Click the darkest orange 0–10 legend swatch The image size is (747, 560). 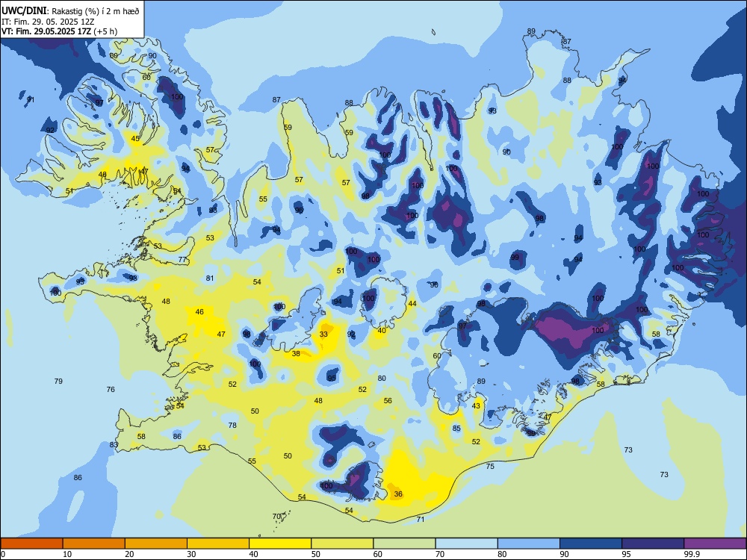pyautogui.click(x=31, y=544)
